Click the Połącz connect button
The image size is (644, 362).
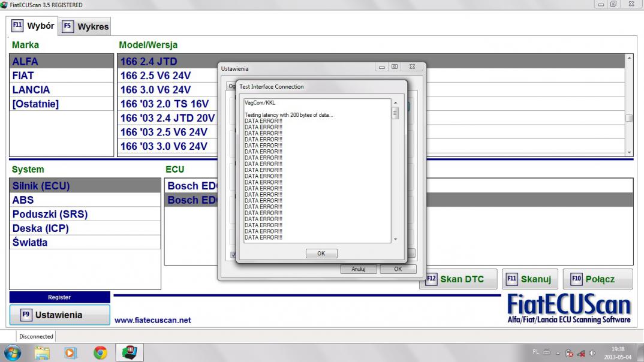[598, 279]
